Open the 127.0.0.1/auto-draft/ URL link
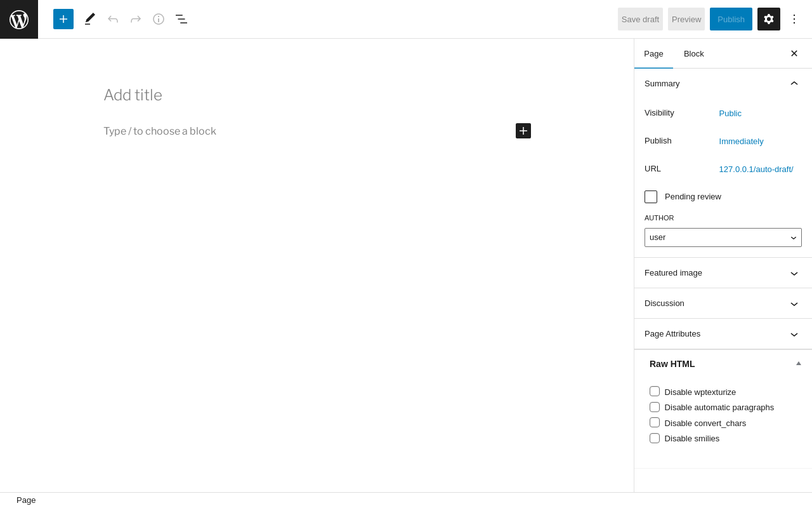The width and height of the screenshot is (812, 508). [756, 169]
